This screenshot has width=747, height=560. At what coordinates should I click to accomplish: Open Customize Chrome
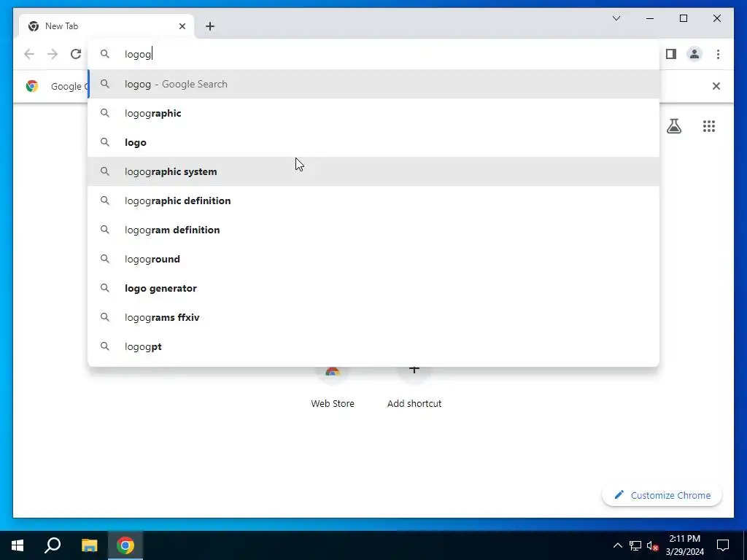[x=662, y=495]
